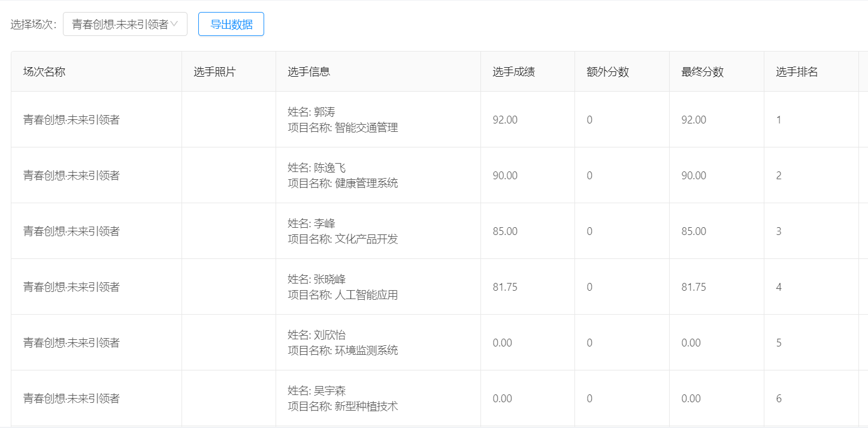
Task: Click the 导出数据 button
Action: 231,25
